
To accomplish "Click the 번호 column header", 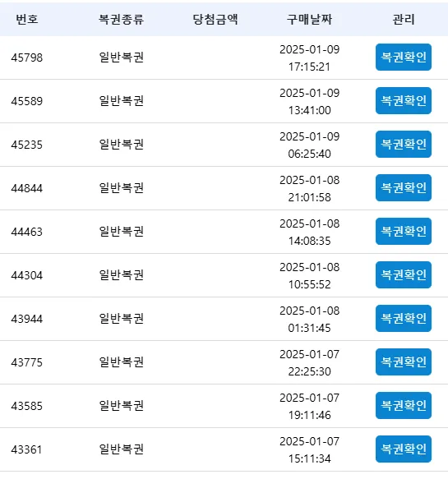I will pos(27,19).
